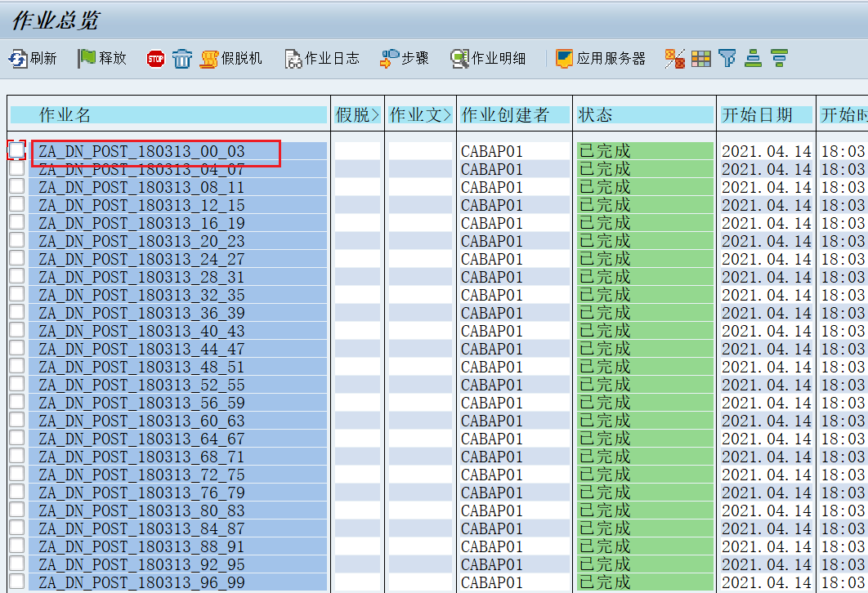Click start time 18:03 in ZA_DN_POST_180313_20_23 row
This screenshot has height=593, width=868.
843,241
